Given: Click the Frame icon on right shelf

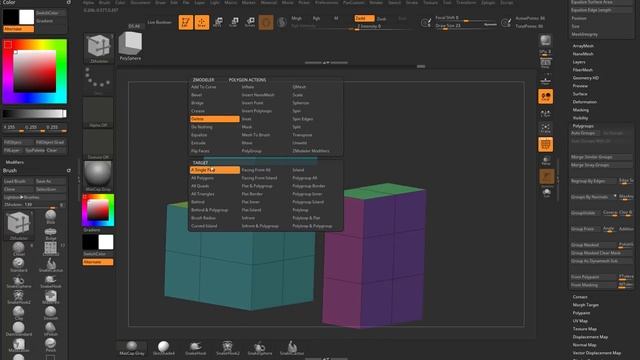Looking at the screenshot, I should (x=546, y=129).
